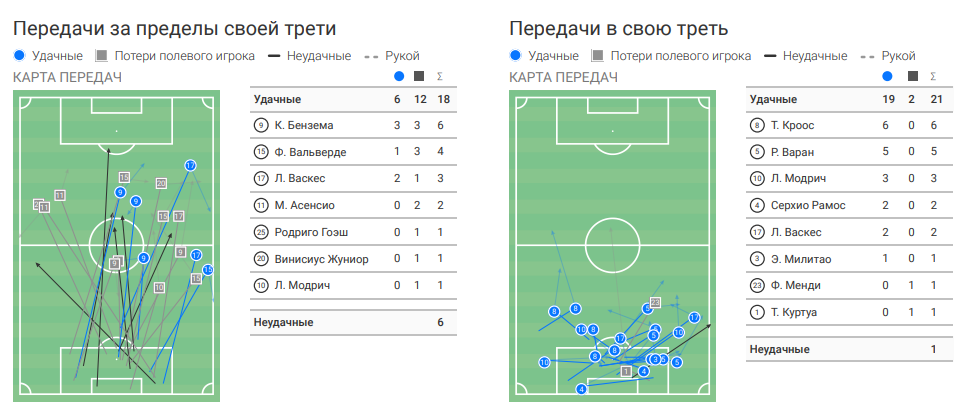Open Винисиус Жуниор player row
Image resolution: width=972 pixels, height=420 pixels.
[x=352, y=259]
